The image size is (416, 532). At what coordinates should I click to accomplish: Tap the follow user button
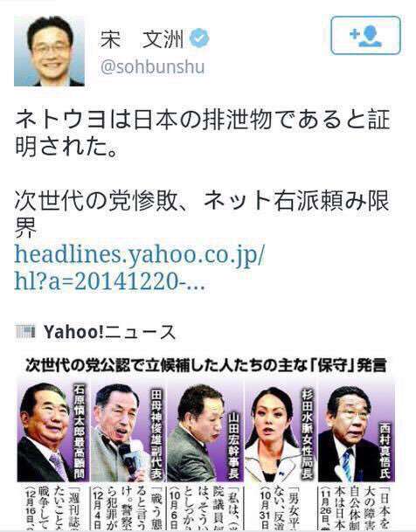(x=366, y=35)
